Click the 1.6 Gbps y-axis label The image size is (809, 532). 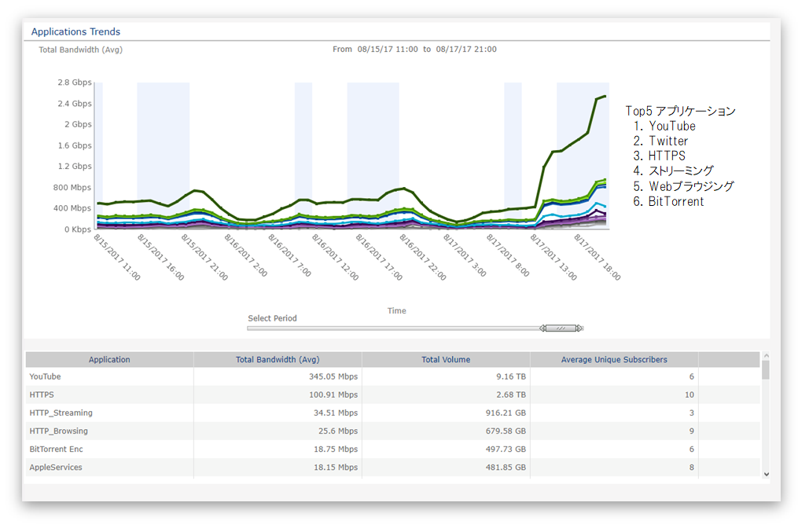75,145
